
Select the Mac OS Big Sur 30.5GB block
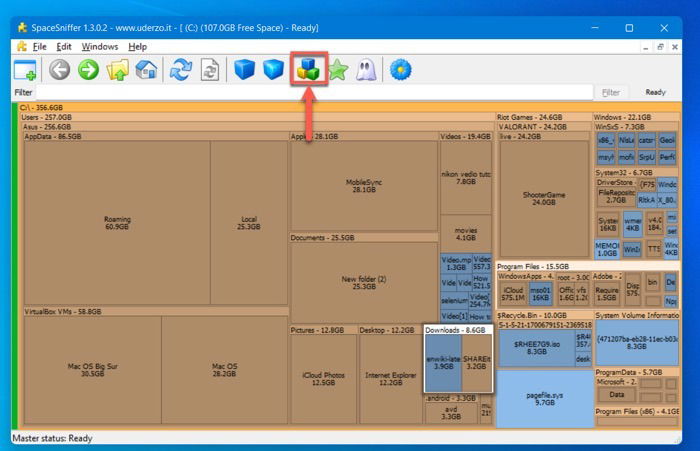[92, 370]
